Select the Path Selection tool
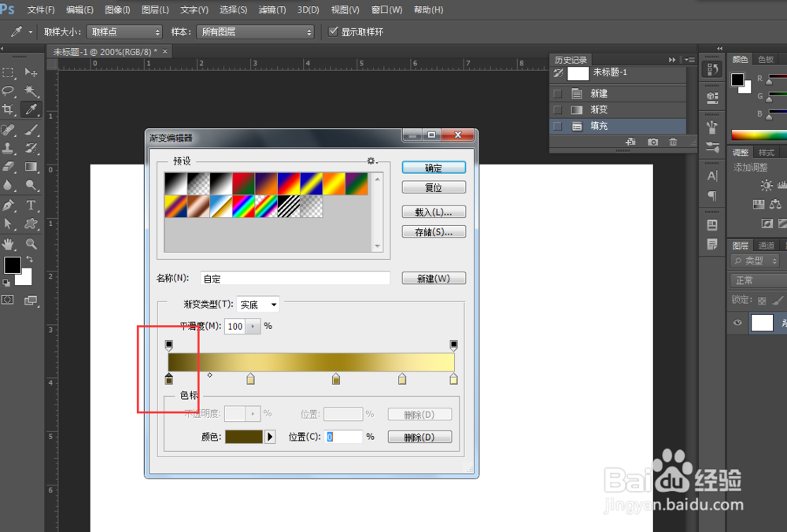The width and height of the screenshot is (787, 532). [x=9, y=224]
